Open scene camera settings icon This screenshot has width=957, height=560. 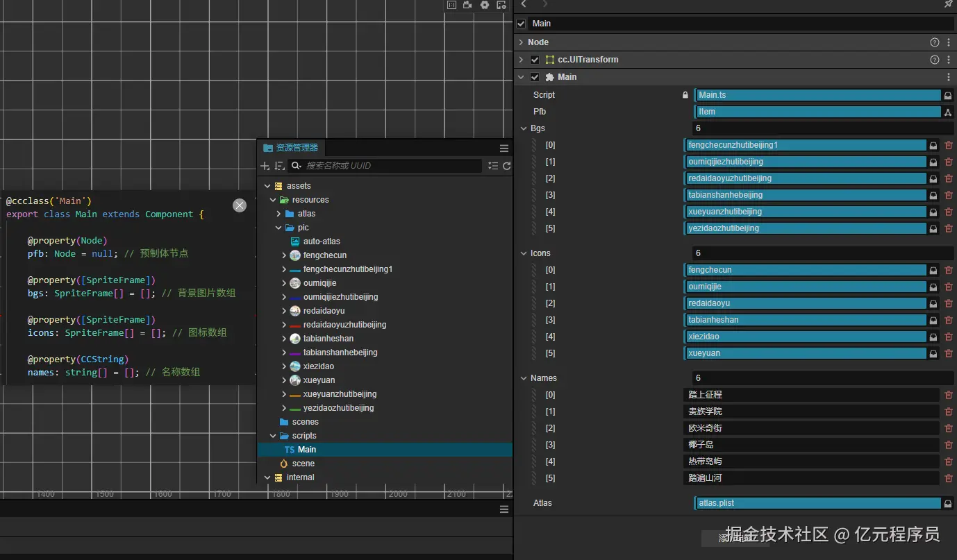tap(468, 5)
